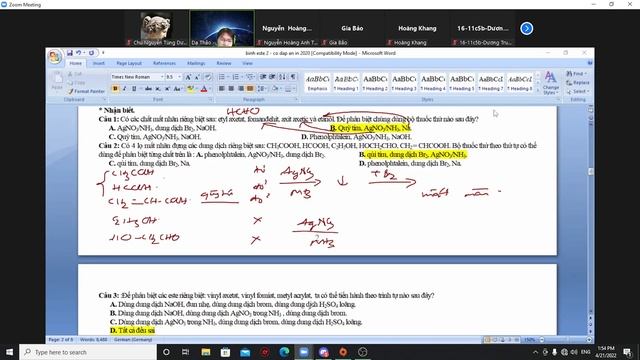Click Change Styles button

click(x=551, y=83)
